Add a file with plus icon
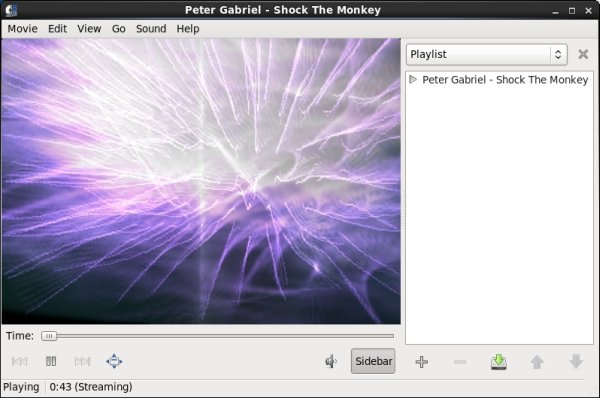This screenshot has width=600, height=398. (421, 362)
